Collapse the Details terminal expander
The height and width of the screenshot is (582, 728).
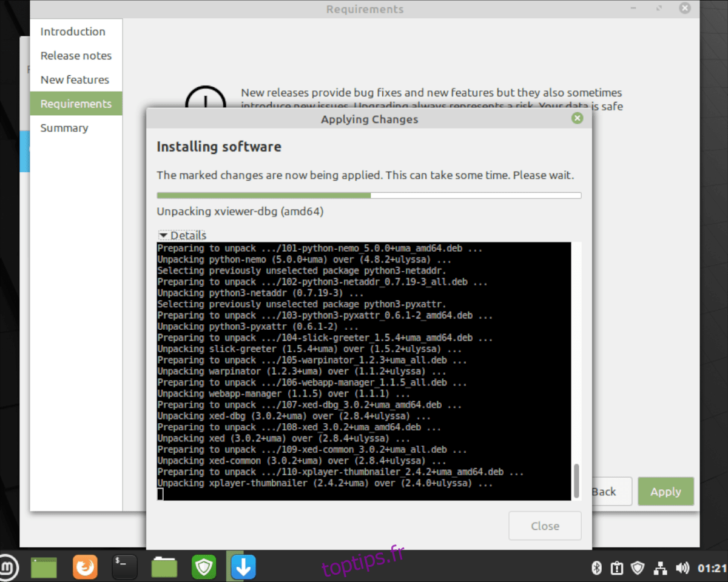tap(182, 235)
